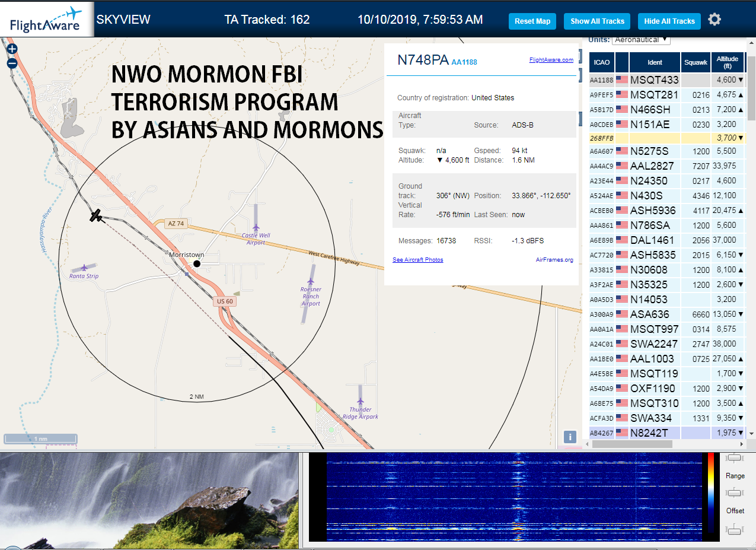Select the AAL1003 ident cell
This screenshot has height=550, width=756.
click(655, 358)
